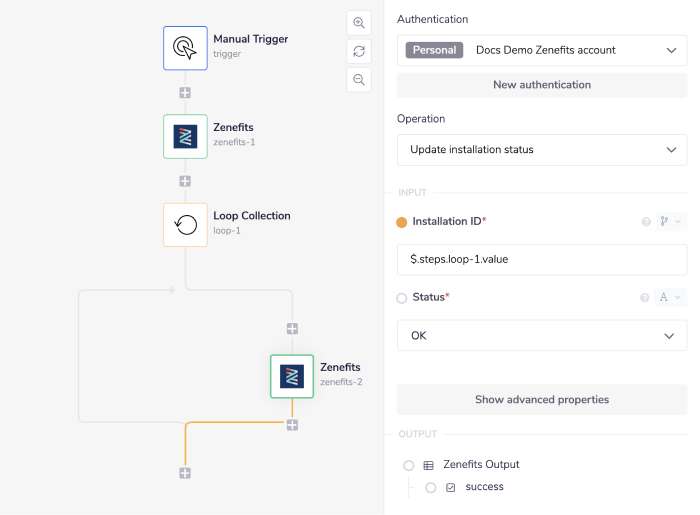Select the Loop Collection step icon
Screen dimensions: 700x515
[x=185, y=224]
